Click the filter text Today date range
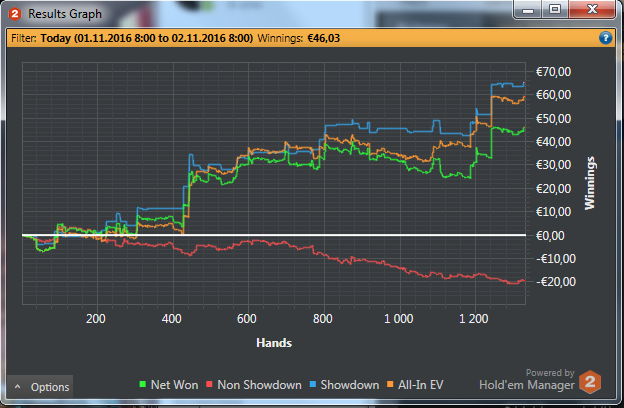Viewport: 624px width, 408px height. [146, 38]
